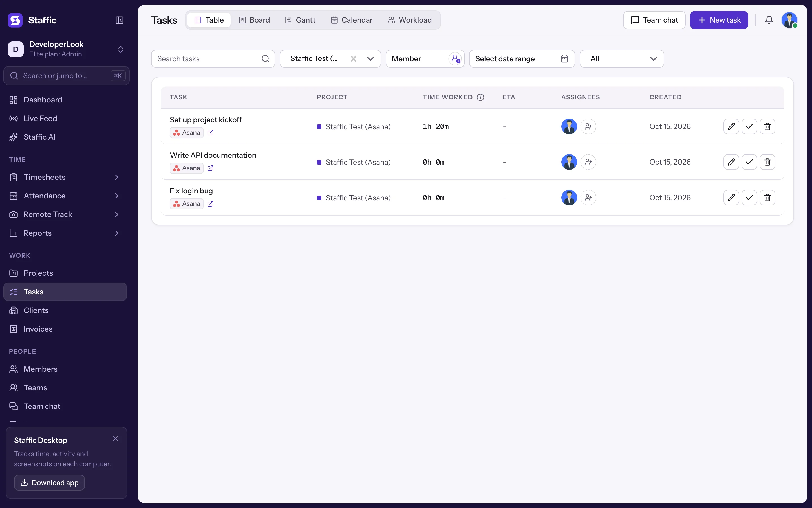The height and width of the screenshot is (508, 812).
Task: Open notifications bell
Action: point(769,20)
